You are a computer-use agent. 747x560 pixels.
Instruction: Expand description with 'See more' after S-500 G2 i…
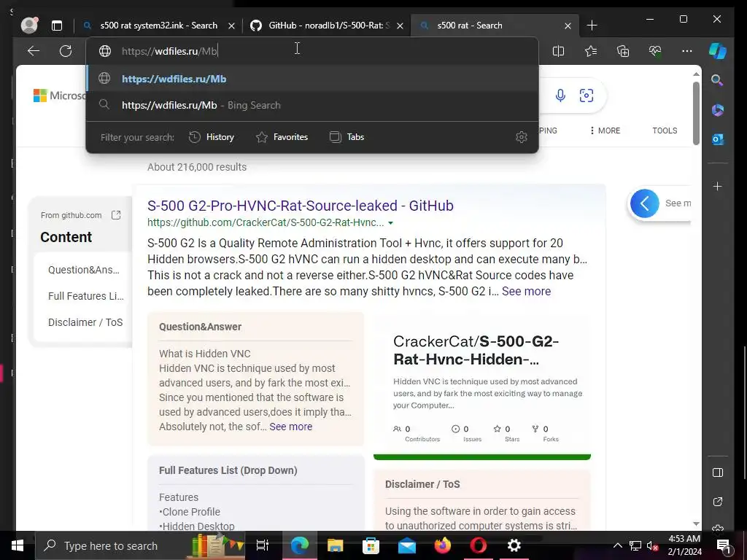pyautogui.click(x=526, y=291)
